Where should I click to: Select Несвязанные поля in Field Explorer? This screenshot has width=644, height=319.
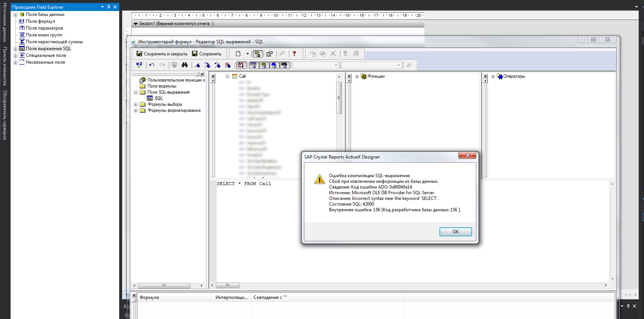pos(45,62)
